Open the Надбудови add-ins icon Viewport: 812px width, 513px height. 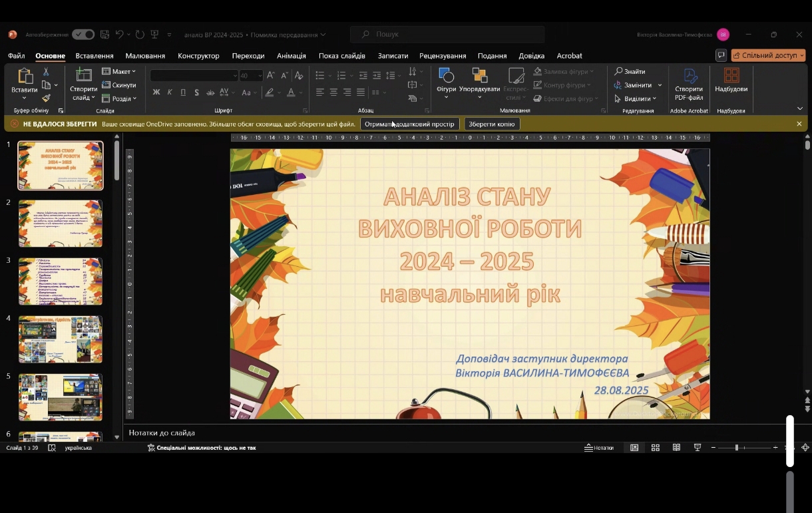731,76
